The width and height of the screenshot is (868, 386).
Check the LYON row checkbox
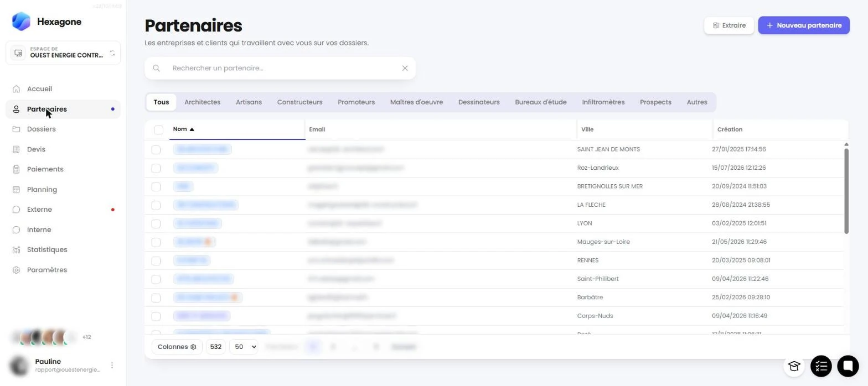tap(156, 223)
